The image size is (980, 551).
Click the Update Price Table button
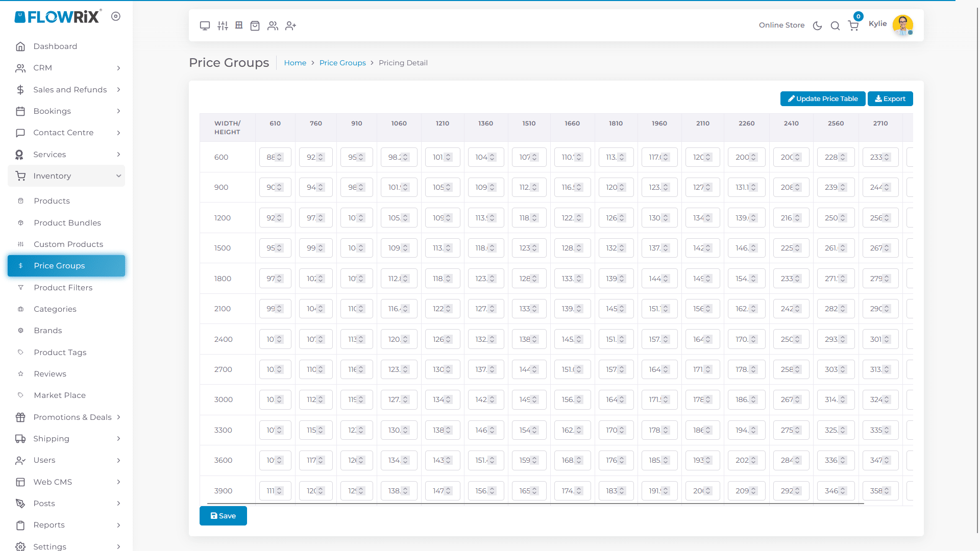(x=822, y=98)
